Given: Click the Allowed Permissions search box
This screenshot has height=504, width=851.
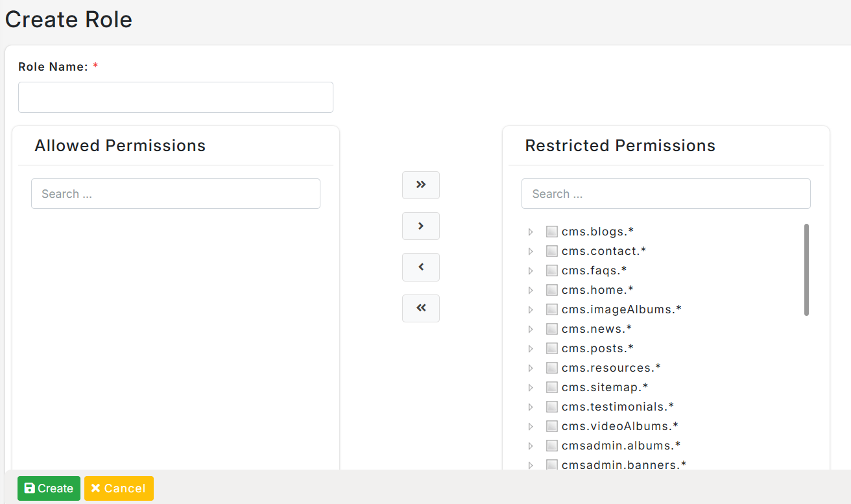Looking at the screenshot, I should [176, 193].
